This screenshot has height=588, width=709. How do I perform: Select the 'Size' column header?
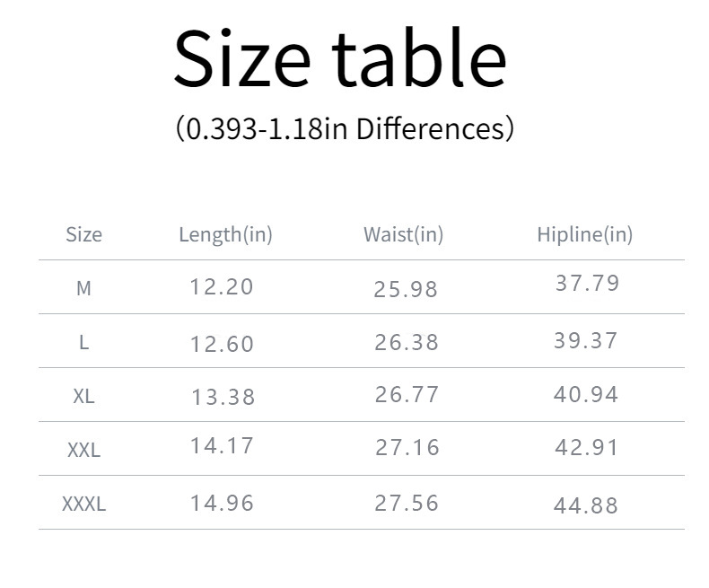(x=83, y=234)
